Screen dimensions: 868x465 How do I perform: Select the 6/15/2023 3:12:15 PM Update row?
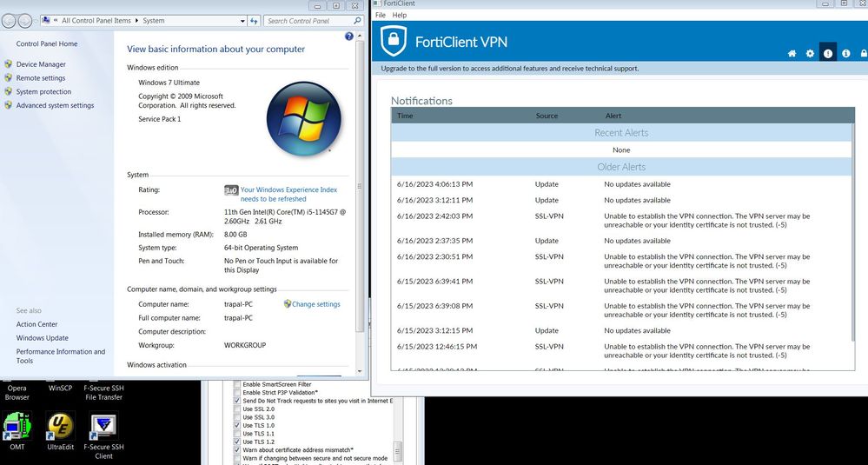point(623,330)
